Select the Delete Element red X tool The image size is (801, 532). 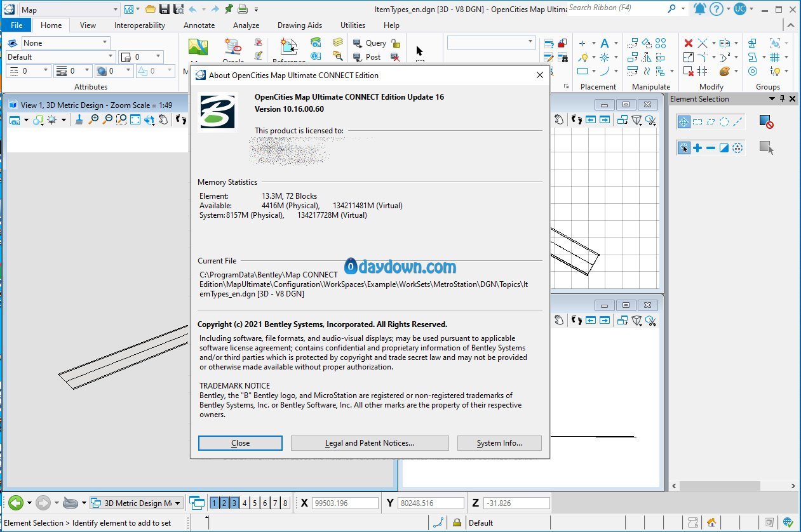point(689,43)
